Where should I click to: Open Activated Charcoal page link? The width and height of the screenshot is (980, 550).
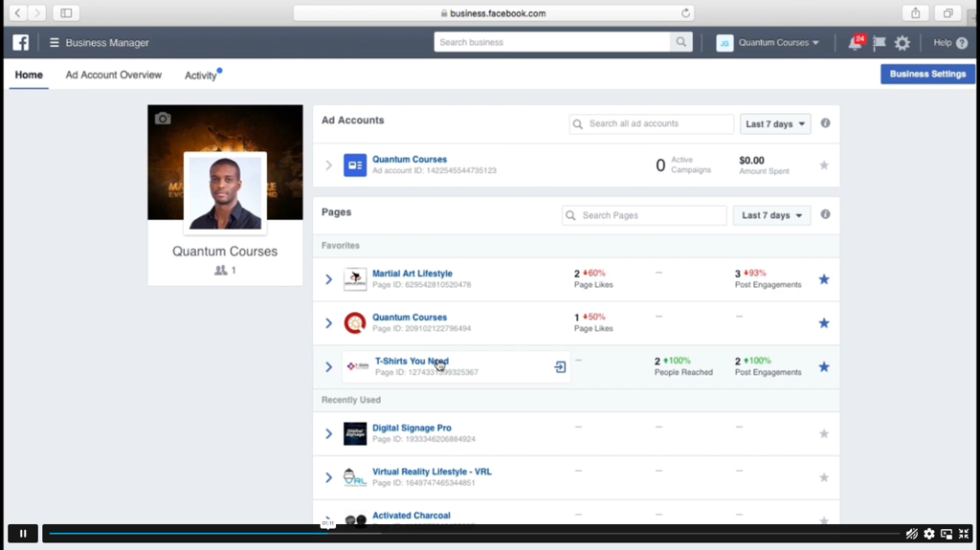point(412,515)
